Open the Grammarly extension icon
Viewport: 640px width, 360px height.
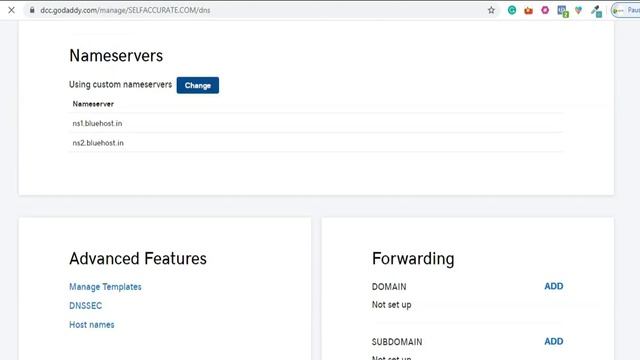512,10
